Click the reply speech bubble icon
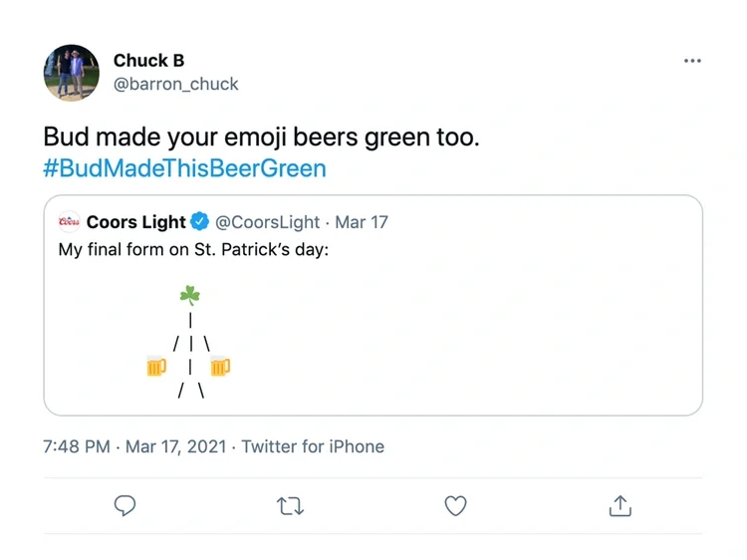The height and width of the screenshot is (560, 747). point(124,505)
